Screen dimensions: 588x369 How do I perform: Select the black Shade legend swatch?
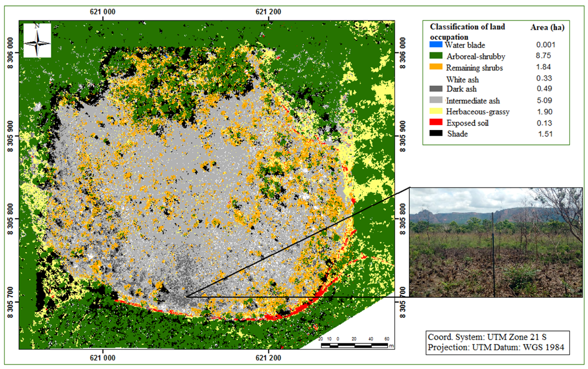pos(436,133)
